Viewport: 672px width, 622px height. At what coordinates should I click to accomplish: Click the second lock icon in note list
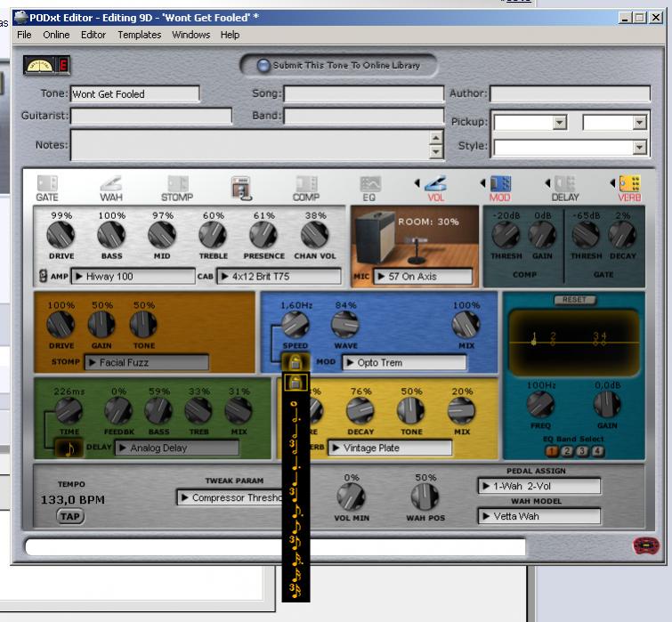(x=296, y=383)
